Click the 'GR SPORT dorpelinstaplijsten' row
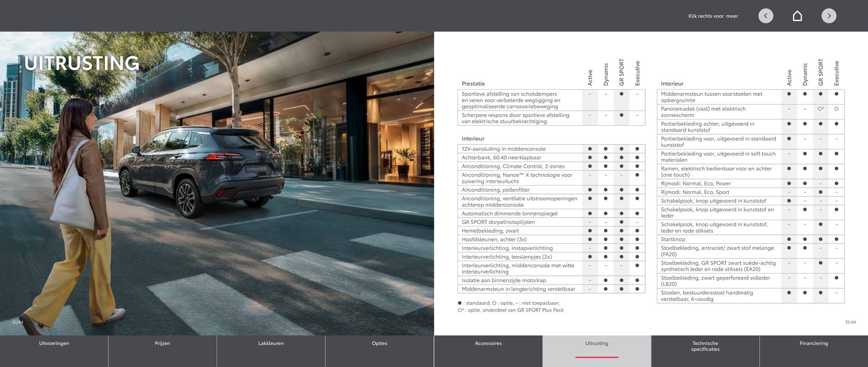Viewport: 868px width, 367px height. coord(498,222)
